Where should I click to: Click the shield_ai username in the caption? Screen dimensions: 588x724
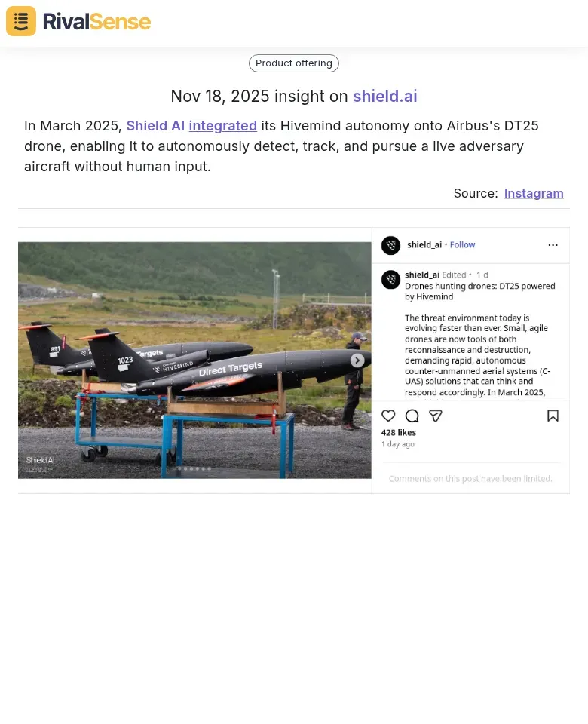[422, 275]
